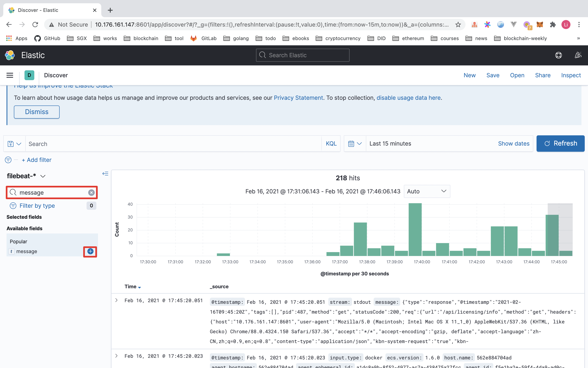The image size is (588, 368).
Task: Open a new browser tab
Action: [110, 10]
